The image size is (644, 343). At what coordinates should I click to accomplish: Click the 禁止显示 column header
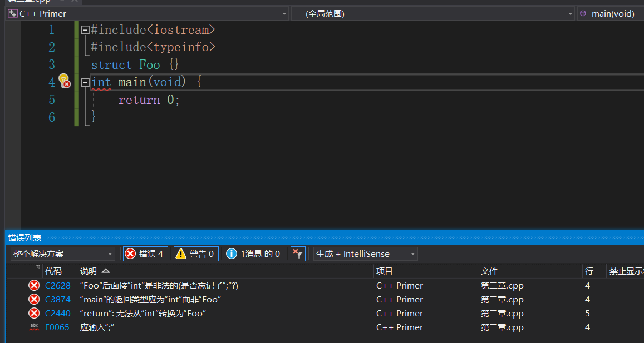[x=625, y=271]
